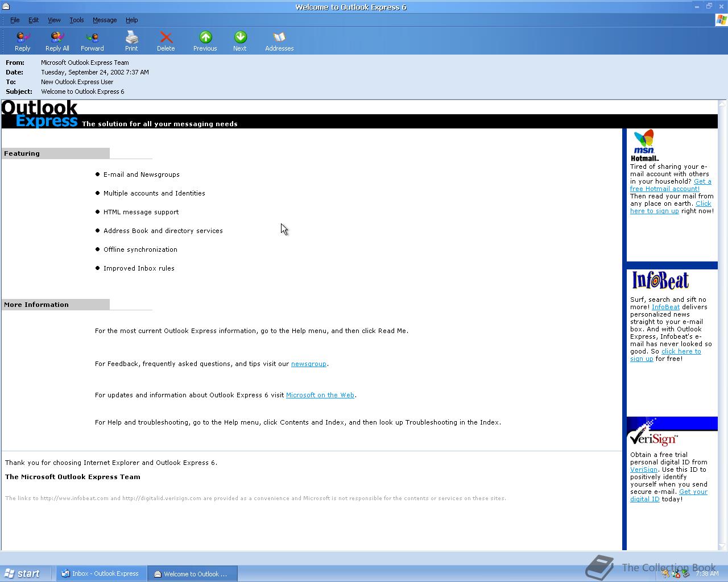This screenshot has height=582, width=728.
Task: Click the subject line 'Welcome to Outlook Express 6'
Action: click(x=82, y=92)
